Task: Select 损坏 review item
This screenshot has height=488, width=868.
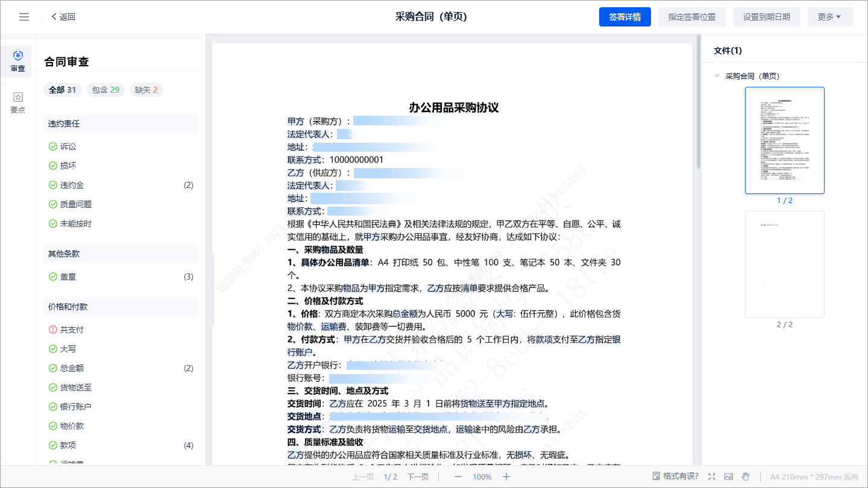Action: coord(121,166)
